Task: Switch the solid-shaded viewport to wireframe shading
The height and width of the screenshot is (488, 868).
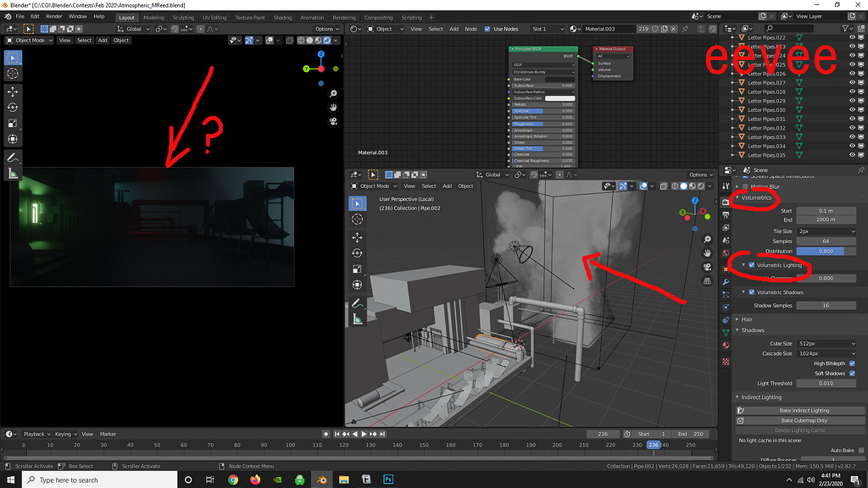Action: click(x=675, y=186)
